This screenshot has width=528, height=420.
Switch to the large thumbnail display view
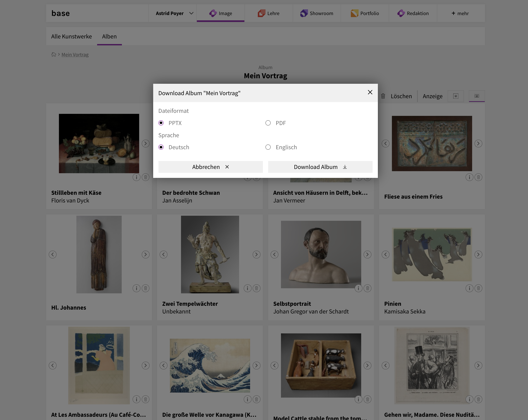tap(477, 96)
